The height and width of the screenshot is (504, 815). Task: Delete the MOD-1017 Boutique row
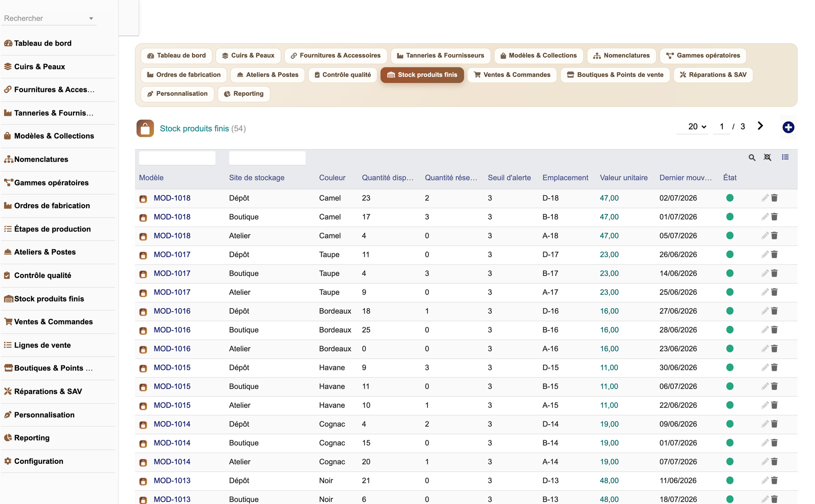(774, 273)
